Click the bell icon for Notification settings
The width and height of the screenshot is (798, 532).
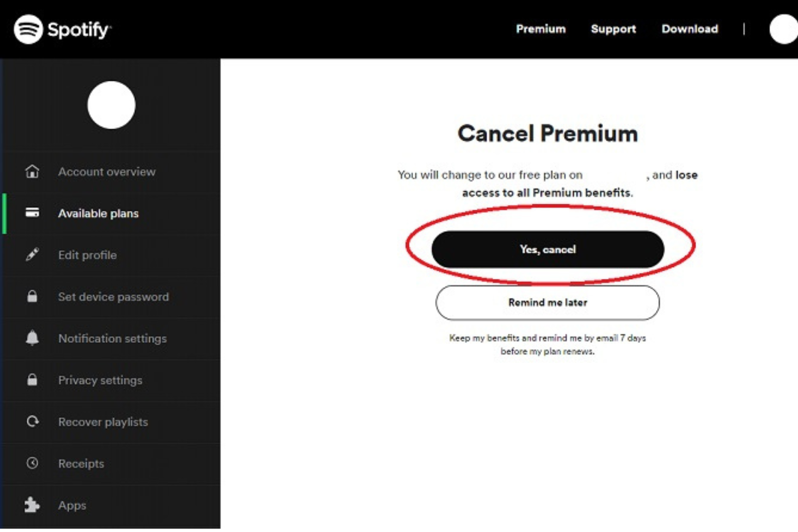point(32,338)
